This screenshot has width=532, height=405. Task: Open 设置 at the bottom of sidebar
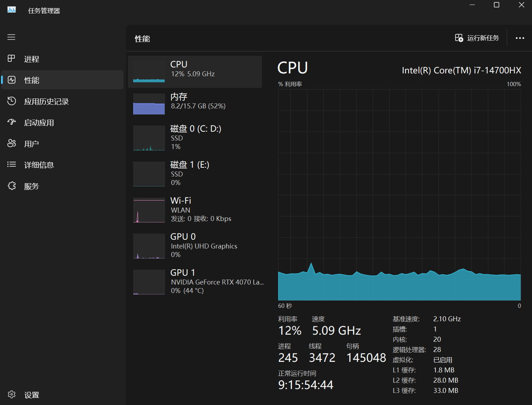click(x=62, y=395)
